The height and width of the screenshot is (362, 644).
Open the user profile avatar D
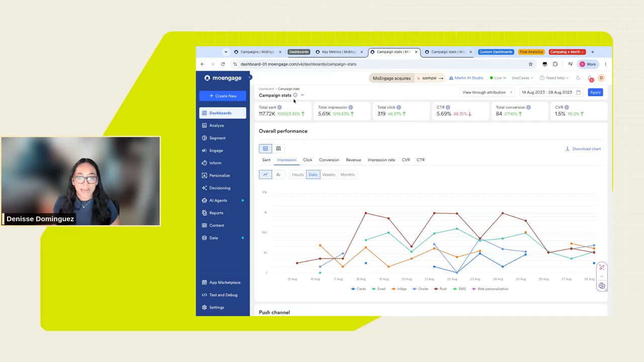(x=601, y=78)
